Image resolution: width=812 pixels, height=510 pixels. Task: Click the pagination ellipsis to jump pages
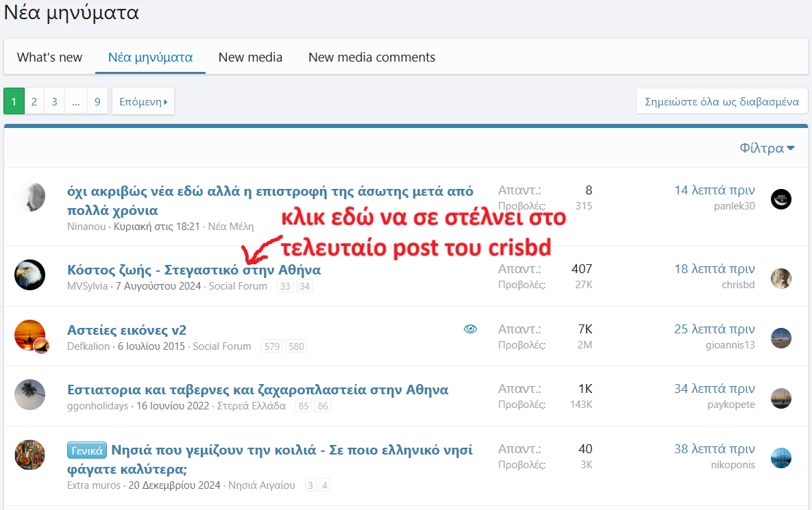coord(76,102)
